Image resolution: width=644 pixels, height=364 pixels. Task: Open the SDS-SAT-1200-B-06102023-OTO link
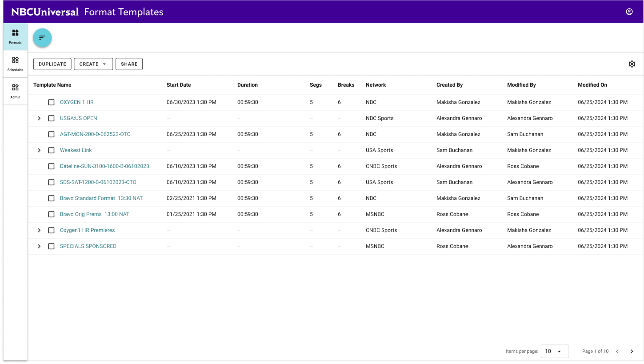tap(98, 182)
